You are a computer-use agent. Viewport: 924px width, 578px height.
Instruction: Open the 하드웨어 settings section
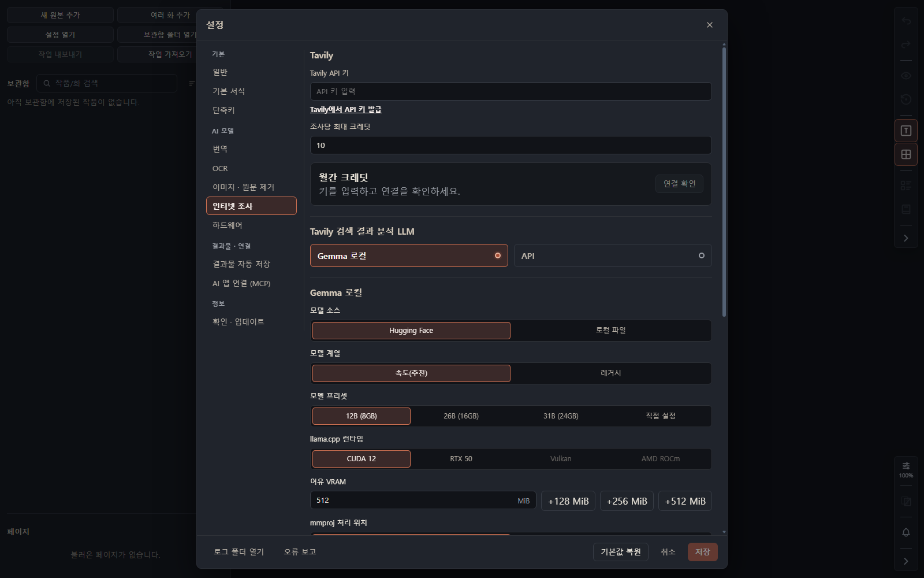[251, 225]
